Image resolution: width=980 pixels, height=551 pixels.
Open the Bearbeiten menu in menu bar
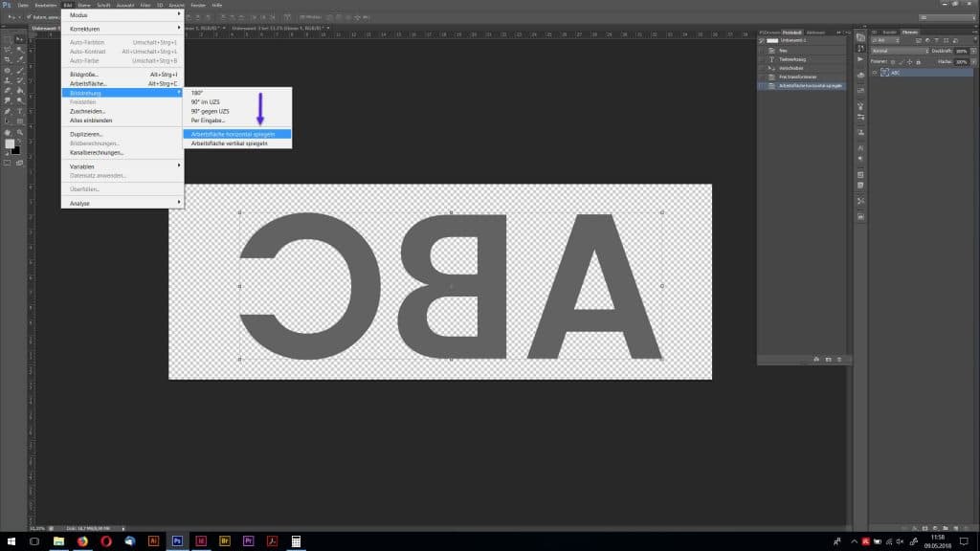point(46,5)
